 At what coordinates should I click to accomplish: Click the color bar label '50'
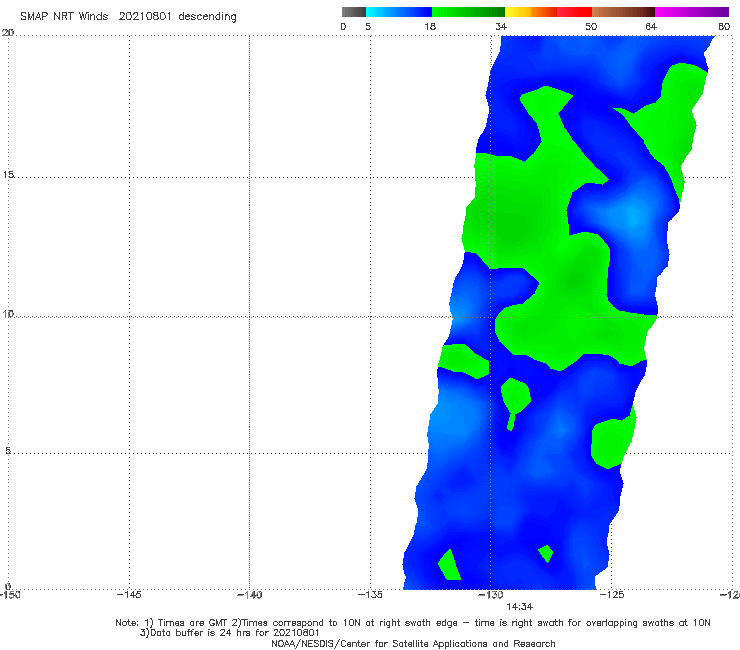[591, 27]
